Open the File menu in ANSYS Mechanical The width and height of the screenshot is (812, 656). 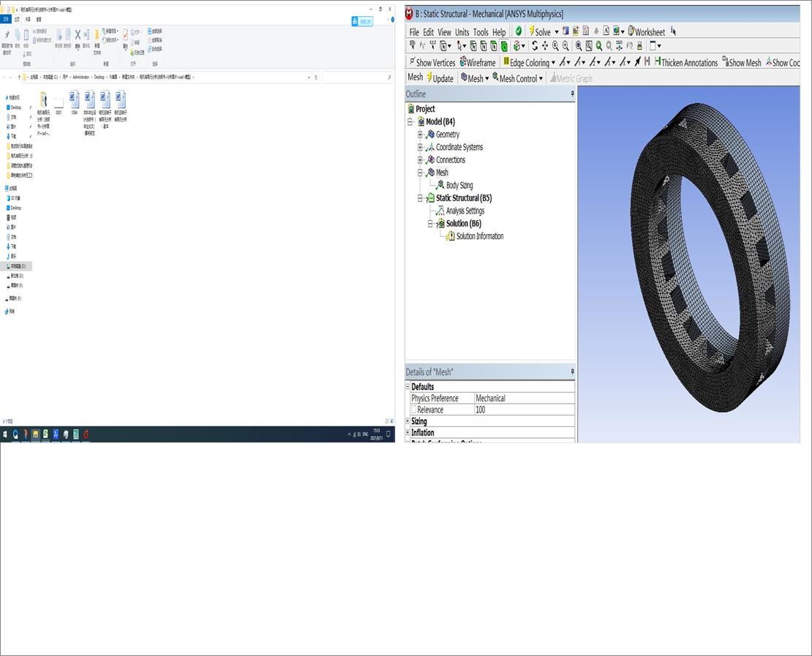(414, 32)
